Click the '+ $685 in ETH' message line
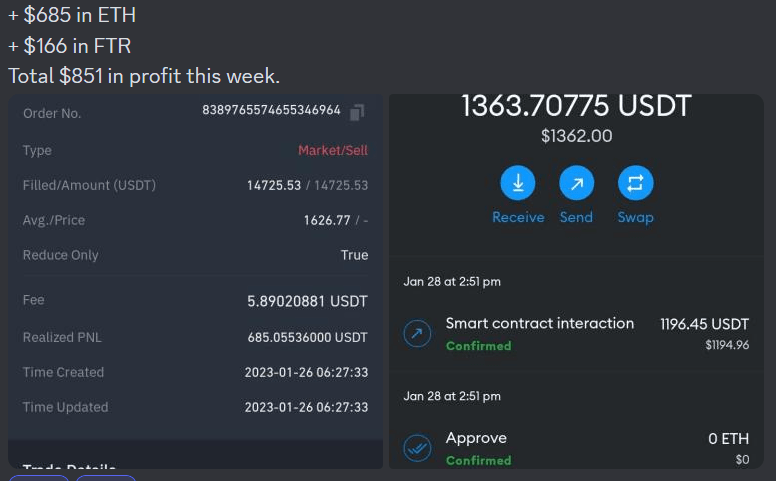This screenshot has height=481, width=776. click(72, 15)
